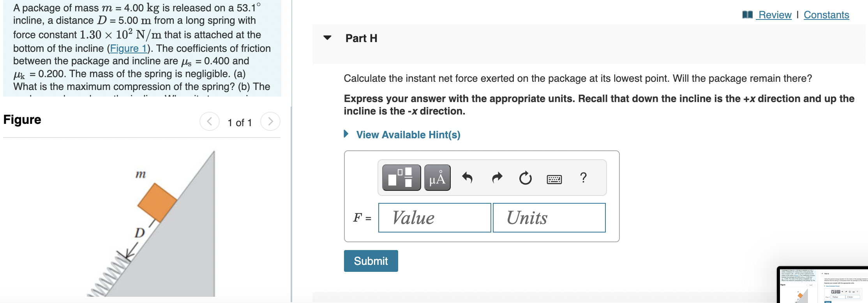The height and width of the screenshot is (303, 868).
Task: Click inside the Value field
Action: [434, 218]
